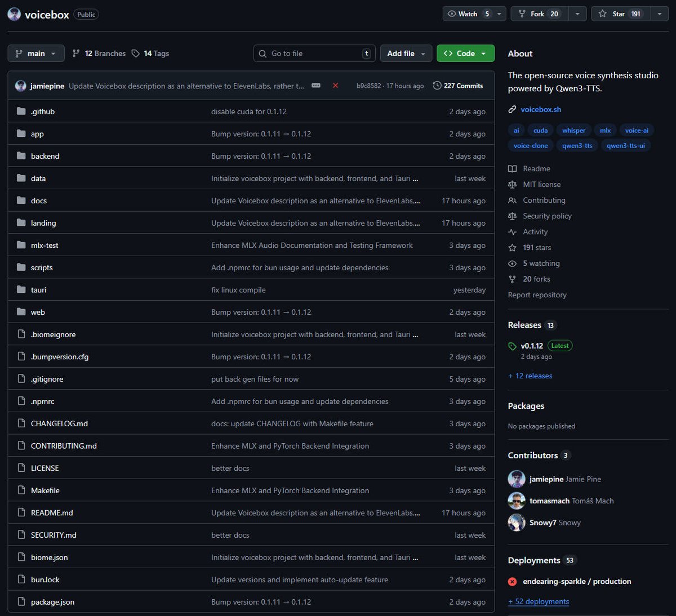Click the history clock icon beside 227 Commits

click(437, 86)
